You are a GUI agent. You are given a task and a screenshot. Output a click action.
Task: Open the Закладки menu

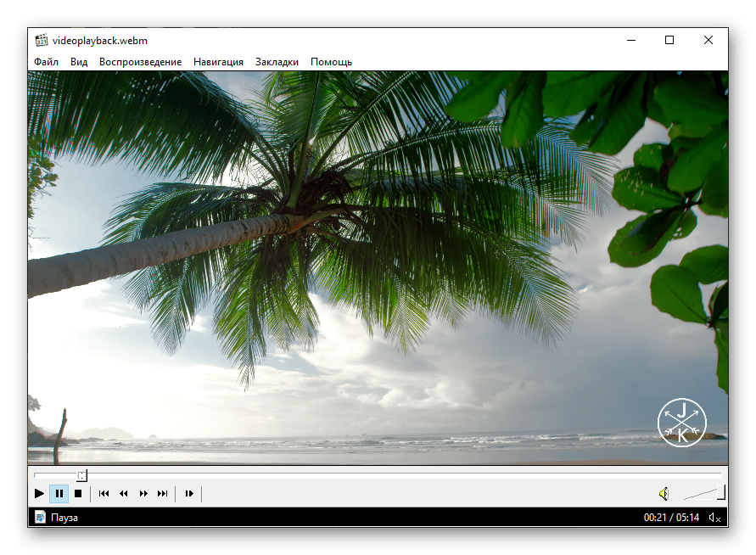(x=277, y=62)
